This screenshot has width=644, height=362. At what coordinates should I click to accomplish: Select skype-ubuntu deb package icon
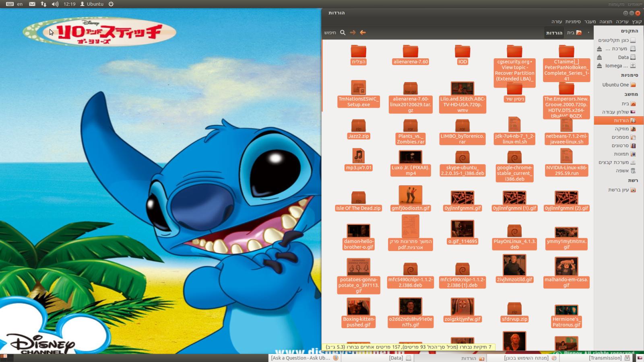click(462, 157)
